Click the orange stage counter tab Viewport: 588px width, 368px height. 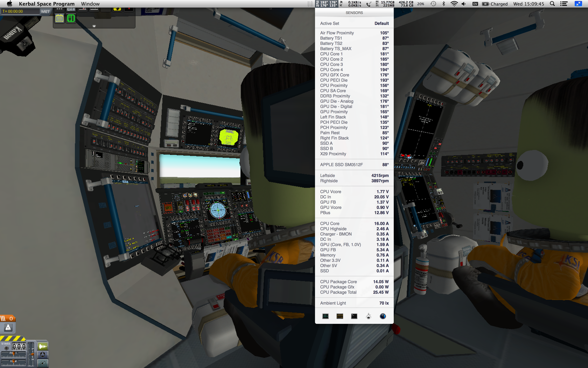click(8, 318)
